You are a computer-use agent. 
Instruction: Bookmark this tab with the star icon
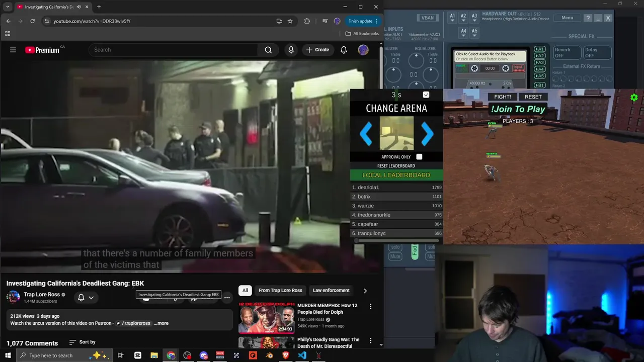[x=290, y=21]
